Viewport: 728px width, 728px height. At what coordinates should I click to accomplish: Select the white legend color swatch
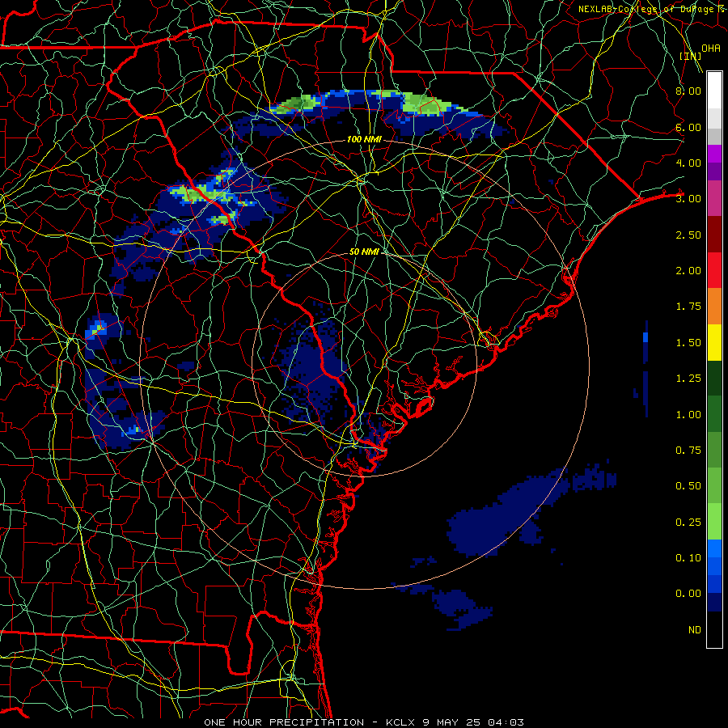coord(714,91)
